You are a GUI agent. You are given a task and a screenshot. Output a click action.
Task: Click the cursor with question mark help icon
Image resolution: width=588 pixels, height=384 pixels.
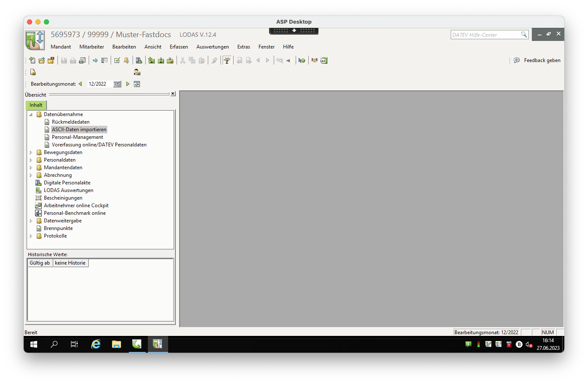pos(302,60)
